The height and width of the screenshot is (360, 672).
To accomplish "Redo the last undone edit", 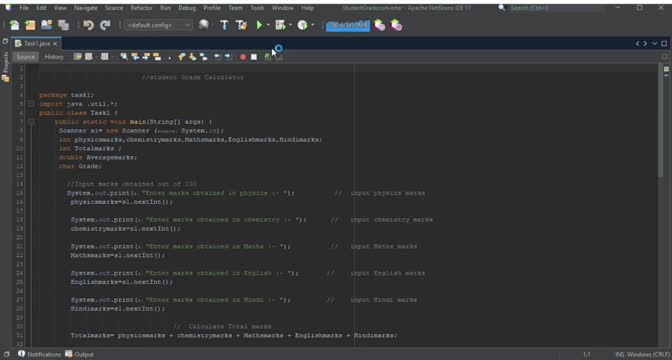I will [x=105, y=25].
